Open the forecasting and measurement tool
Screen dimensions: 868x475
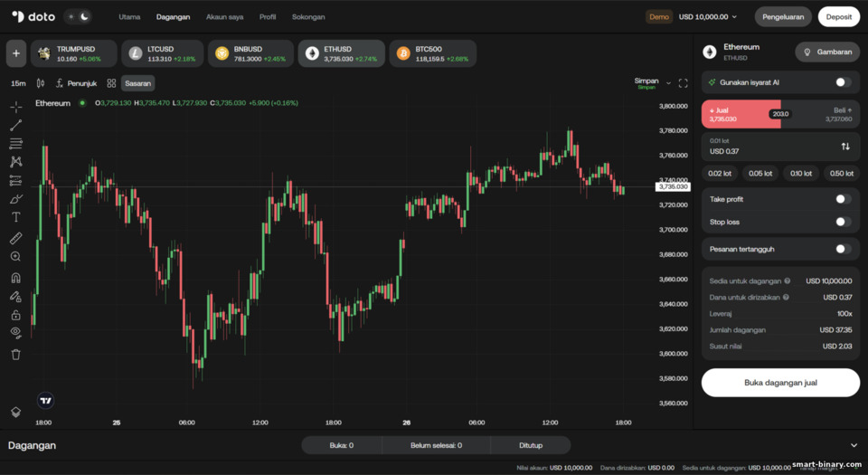[x=16, y=180]
